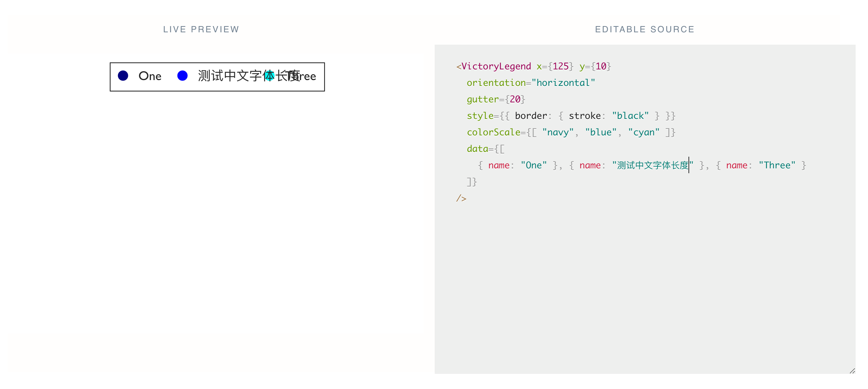Click the VictoryLegend tag name in the source
This screenshot has width=868, height=389.
tap(496, 66)
